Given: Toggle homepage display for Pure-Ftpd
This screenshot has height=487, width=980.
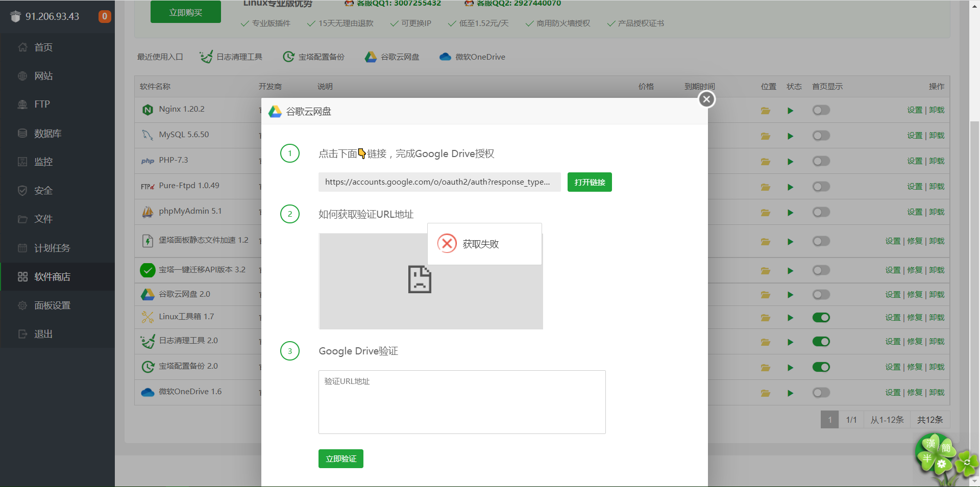Looking at the screenshot, I should tap(821, 187).
